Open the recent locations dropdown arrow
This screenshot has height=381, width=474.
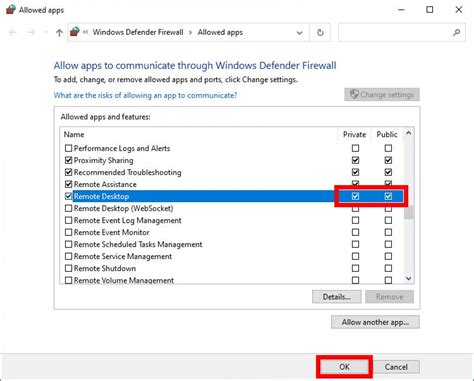click(x=46, y=32)
